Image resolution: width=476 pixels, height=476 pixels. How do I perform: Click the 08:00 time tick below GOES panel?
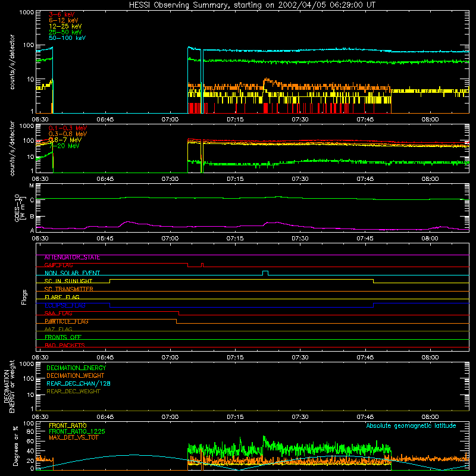[430, 239]
